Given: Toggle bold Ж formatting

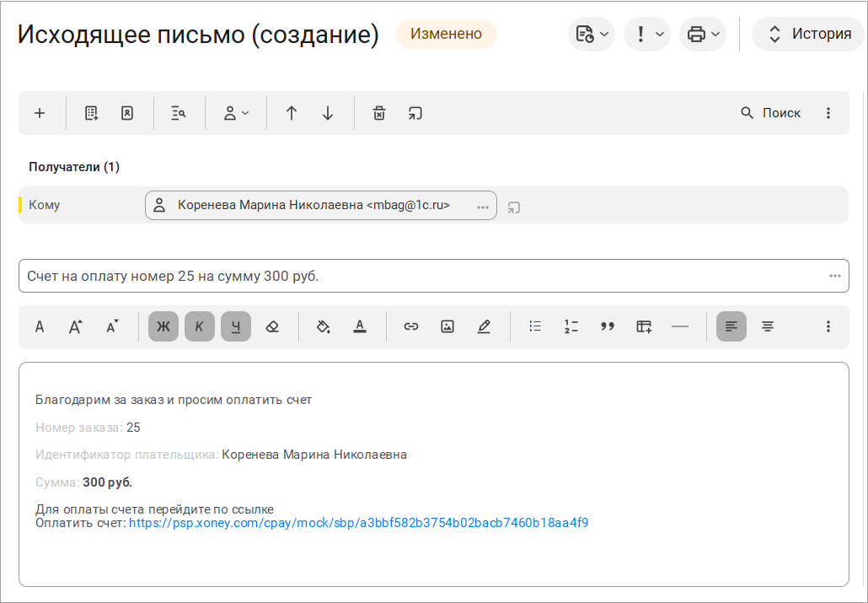Looking at the screenshot, I should pos(163,326).
